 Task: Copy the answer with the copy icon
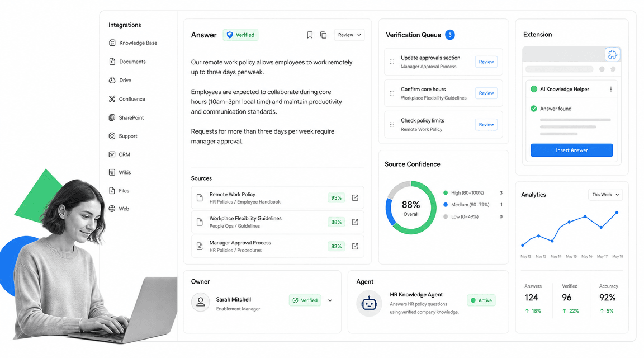pyautogui.click(x=323, y=35)
